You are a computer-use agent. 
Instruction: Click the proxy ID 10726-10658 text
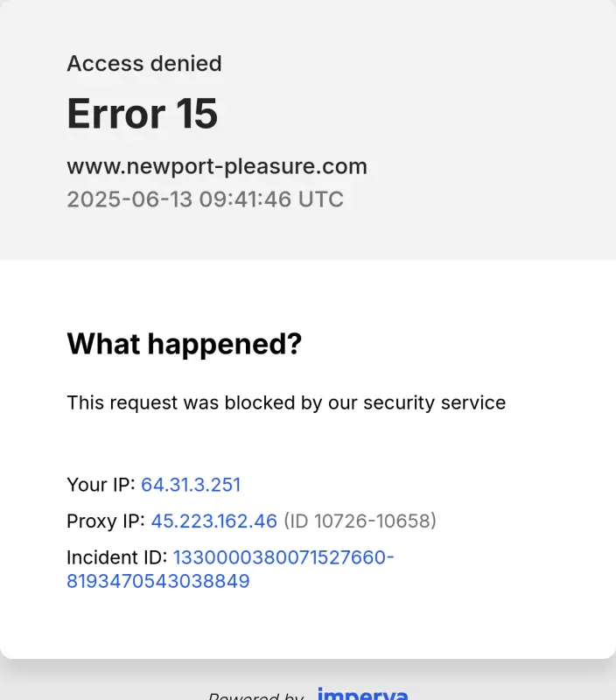tap(360, 521)
